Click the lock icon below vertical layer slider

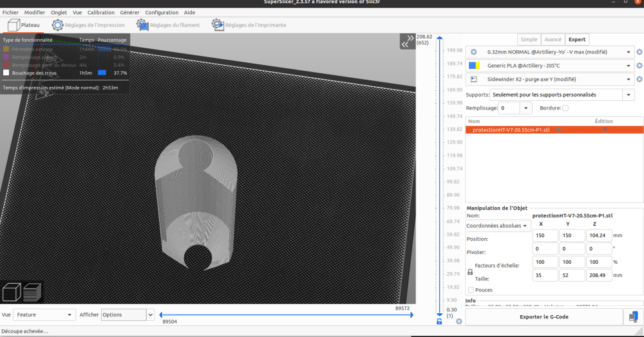tap(439, 322)
